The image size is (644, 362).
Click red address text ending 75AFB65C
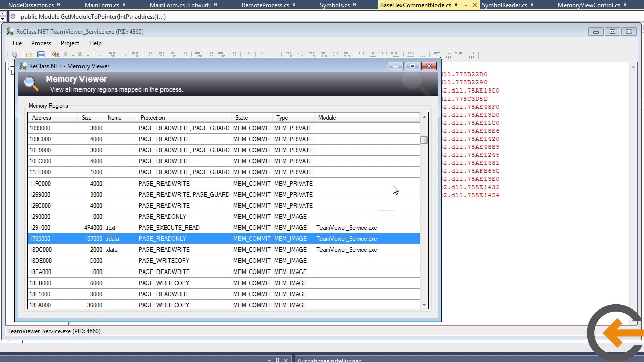(x=470, y=171)
